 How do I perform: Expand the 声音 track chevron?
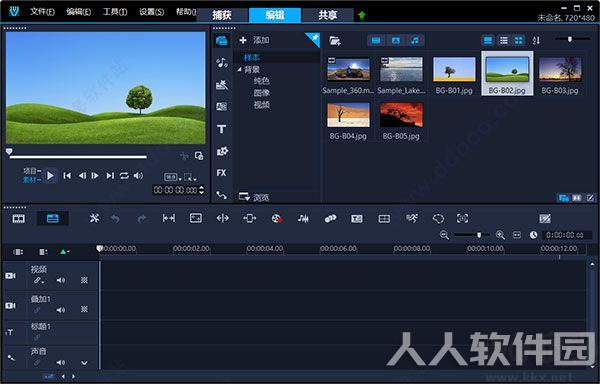[x=84, y=363]
